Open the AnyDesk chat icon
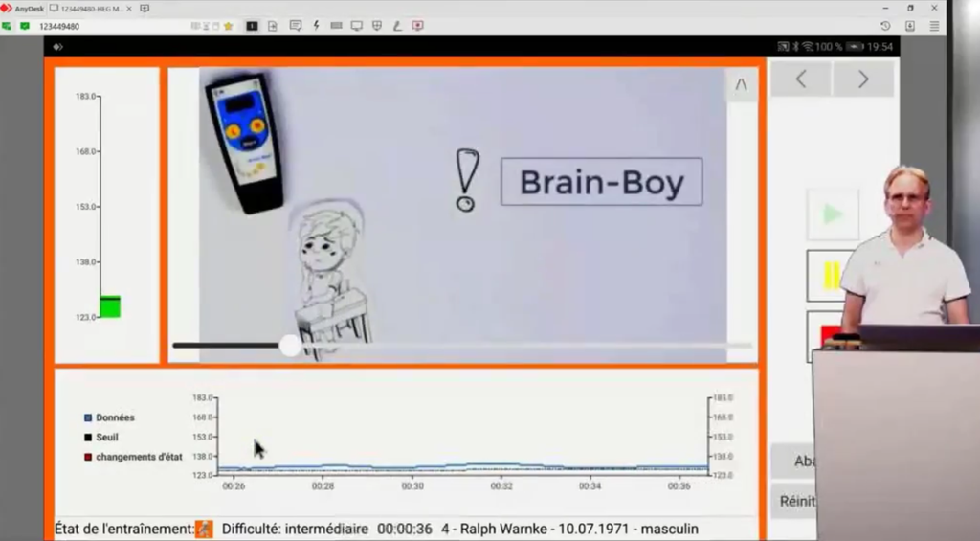 click(296, 26)
